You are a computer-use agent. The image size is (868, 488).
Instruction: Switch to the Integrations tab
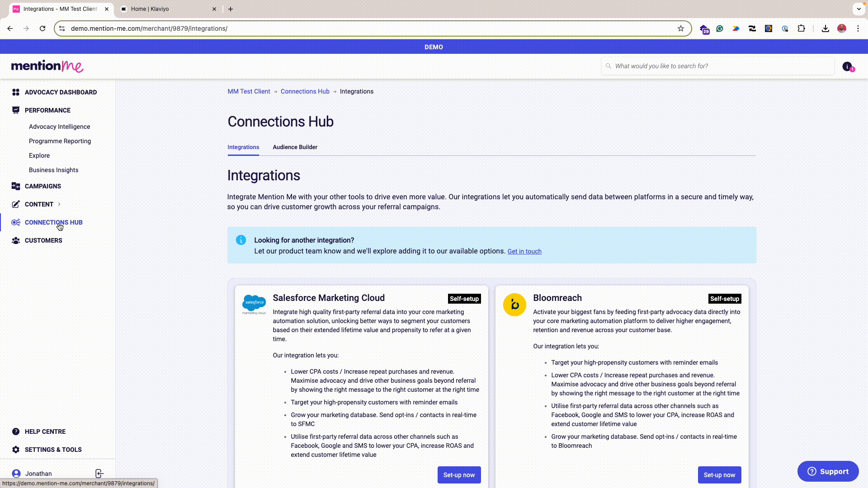pyautogui.click(x=243, y=147)
